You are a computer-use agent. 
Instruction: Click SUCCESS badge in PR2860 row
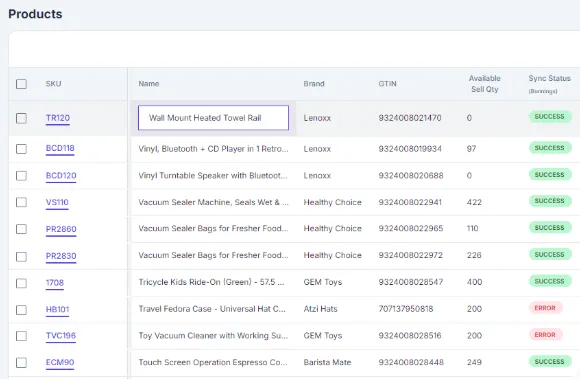coord(550,228)
